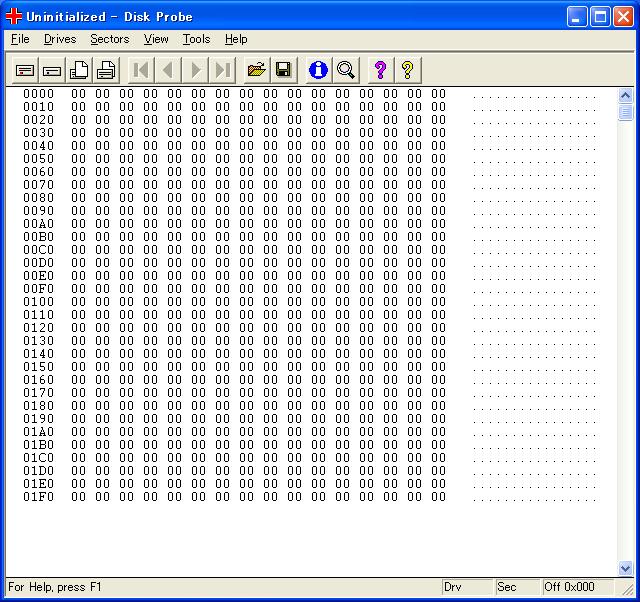Click the Logical Volume drive toolbar icon
640x602 pixels.
(x=25, y=70)
